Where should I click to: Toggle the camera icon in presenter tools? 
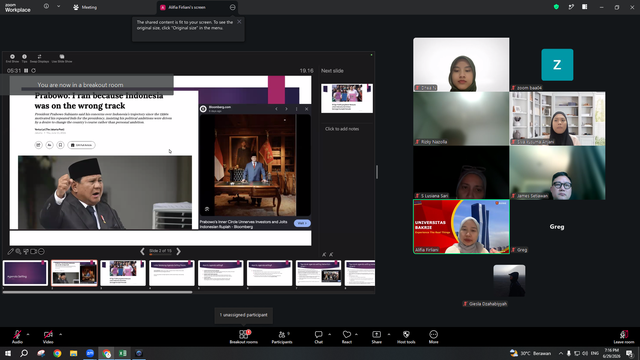pos(33,251)
